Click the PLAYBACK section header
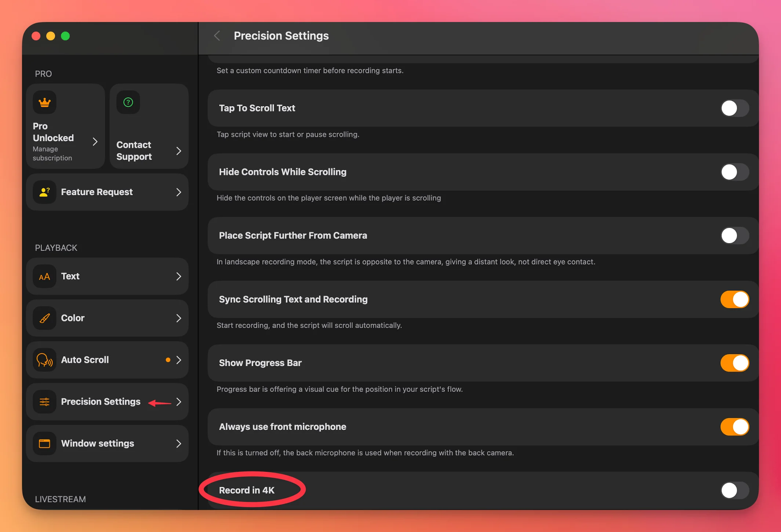Screen dimensions: 781x532 (56, 248)
